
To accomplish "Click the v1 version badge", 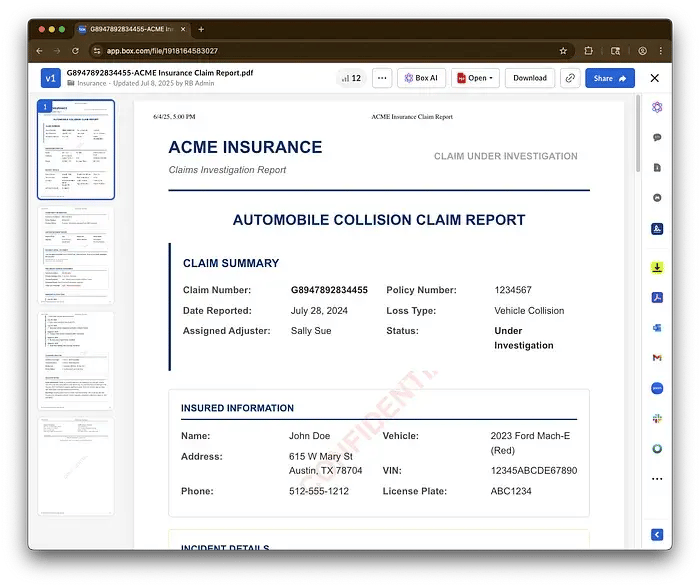I will click(x=50, y=78).
